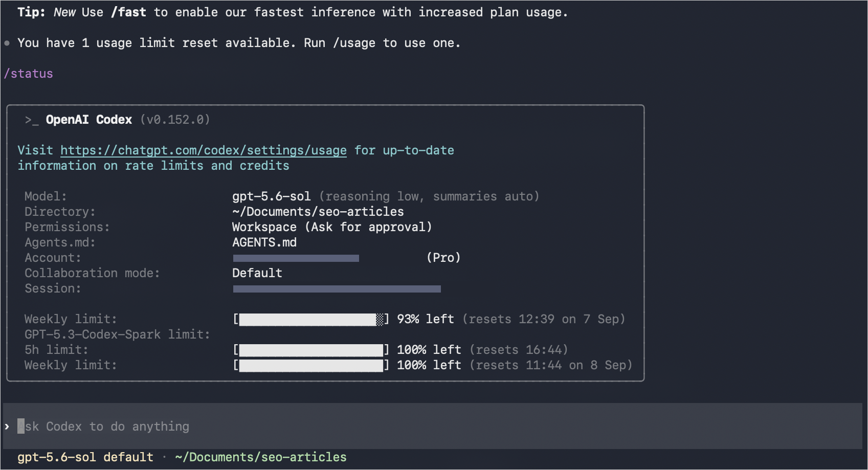The image size is (868, 470).
Task: Click the >_ terminal icon beside OpenAI Codex
Action: coord(32,120)
